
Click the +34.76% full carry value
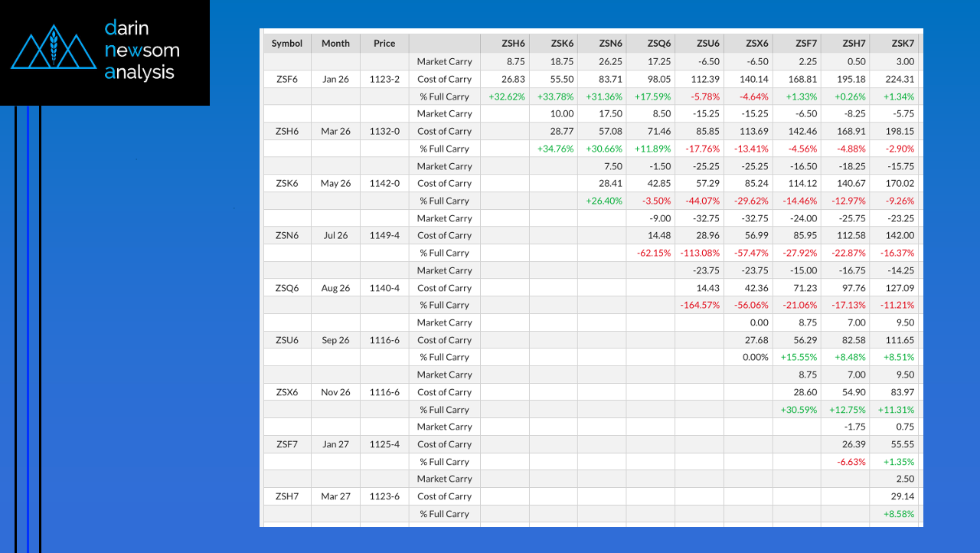click(x=555, y=149)
